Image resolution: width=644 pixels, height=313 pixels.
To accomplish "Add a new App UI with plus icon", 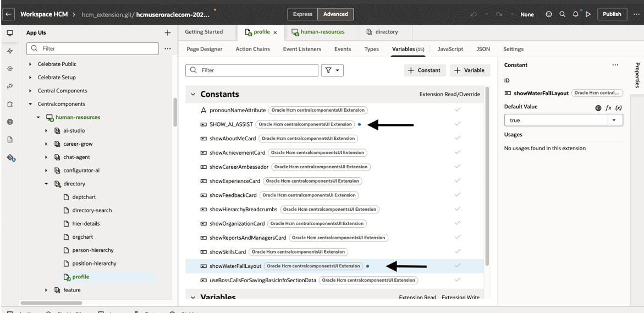I will 167,33.
